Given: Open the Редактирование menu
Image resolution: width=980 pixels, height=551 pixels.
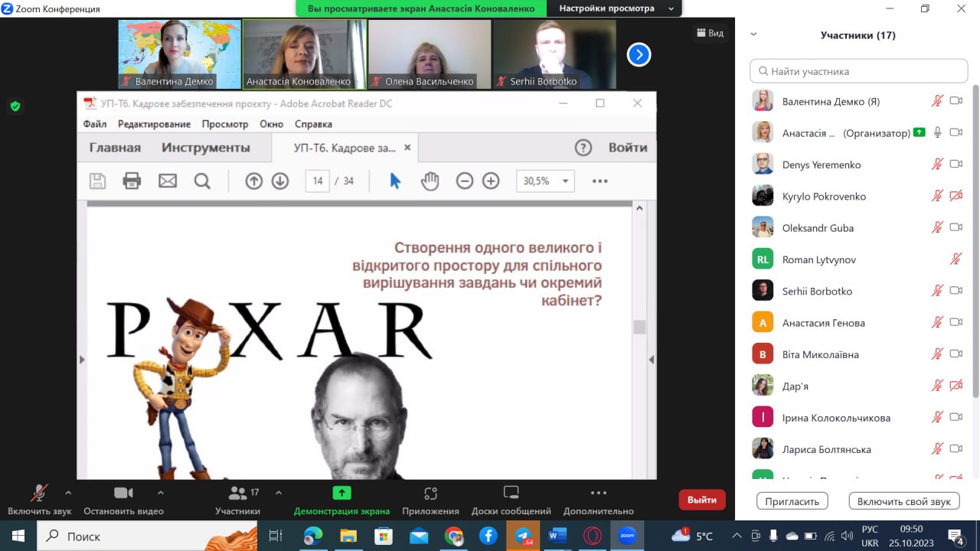Looking at the screenshot, I should [x=154, y=124].
